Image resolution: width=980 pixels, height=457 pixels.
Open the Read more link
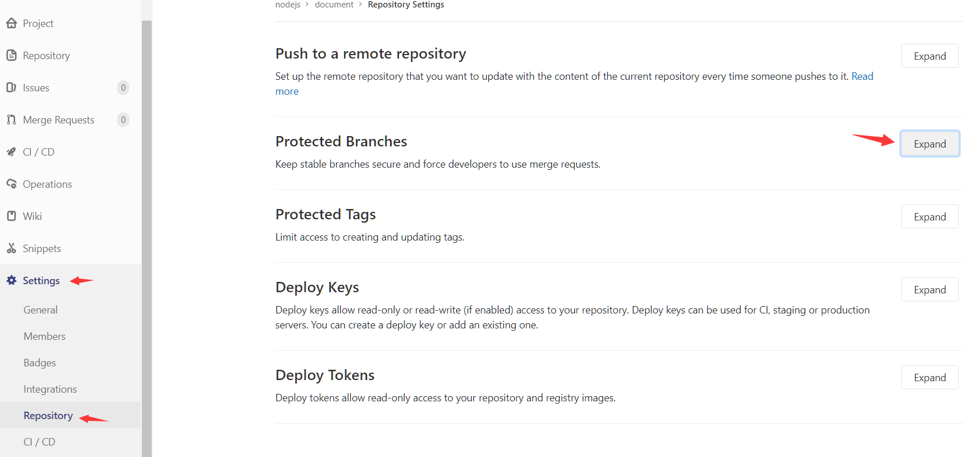862,76
